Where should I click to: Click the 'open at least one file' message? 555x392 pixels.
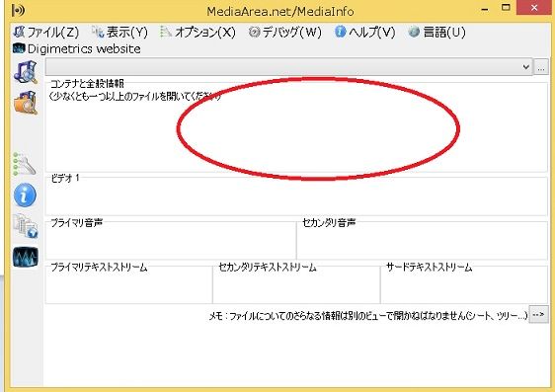click(x=135, y=96)
